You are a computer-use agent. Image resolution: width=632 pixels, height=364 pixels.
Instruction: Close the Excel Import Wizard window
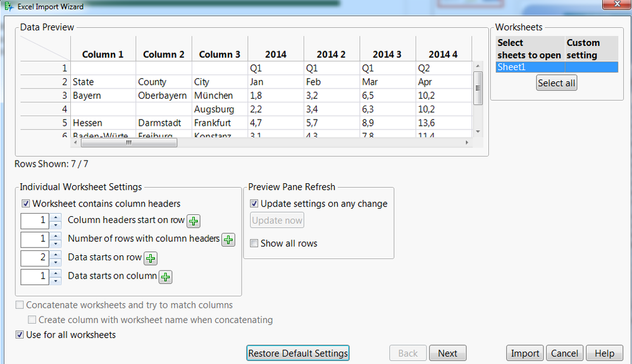coord(616,4)
